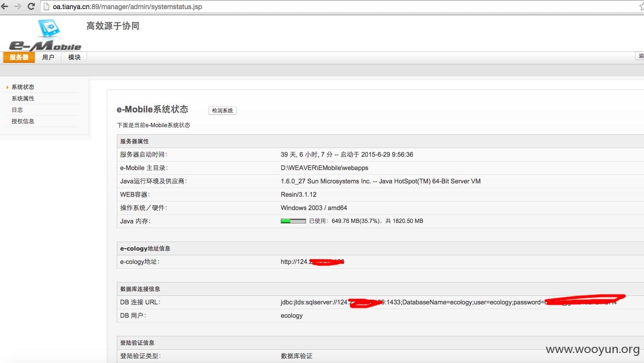Click the DB 用户 label
644x363 pixels.
coord(133,316)
